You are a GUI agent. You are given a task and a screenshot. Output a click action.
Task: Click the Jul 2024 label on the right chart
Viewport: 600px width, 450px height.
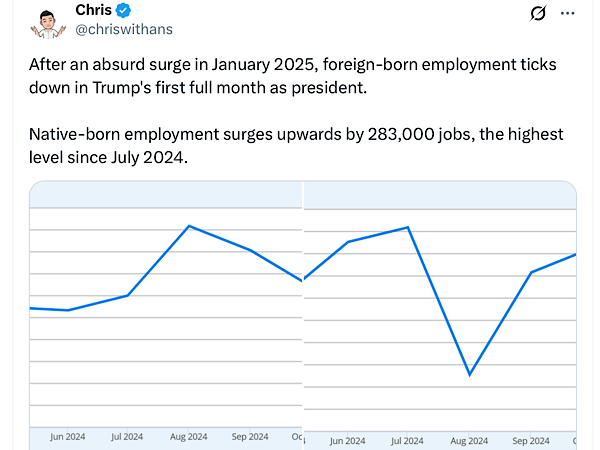[x=408, y=440]
